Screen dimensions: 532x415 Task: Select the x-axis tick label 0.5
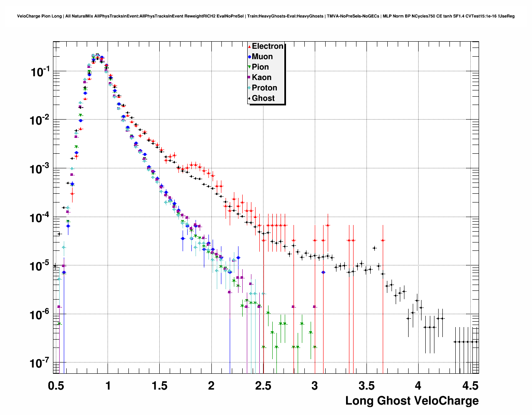click(55, 386)
